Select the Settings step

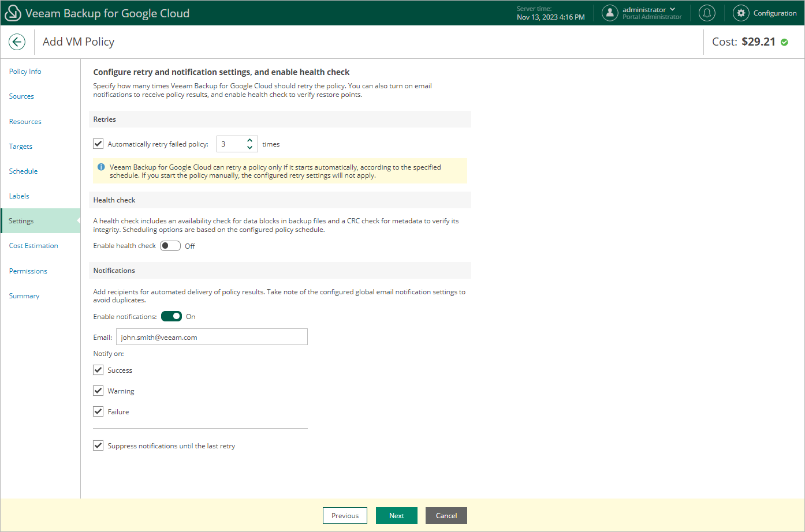pos(40,221)
